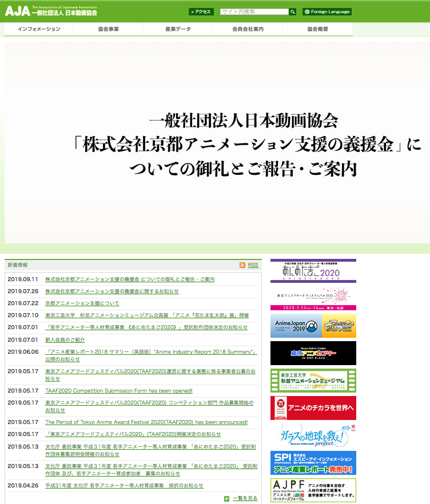Open the 2019.07.26 義援金に関するお知らせ link
This screenshot has height=504, width=430.
pyautogui.click(x=112, y=291)
